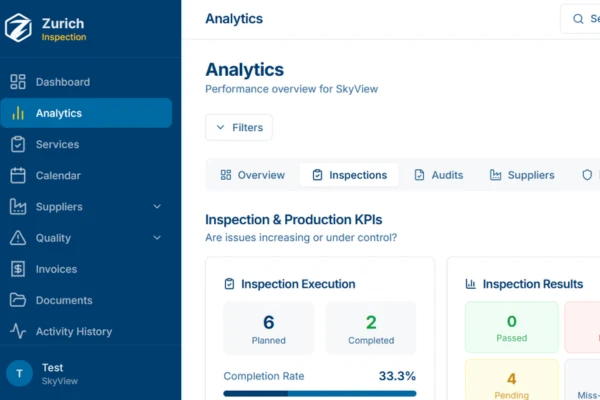Open Dashboard via its grid icon

click(x=18, y=82)
